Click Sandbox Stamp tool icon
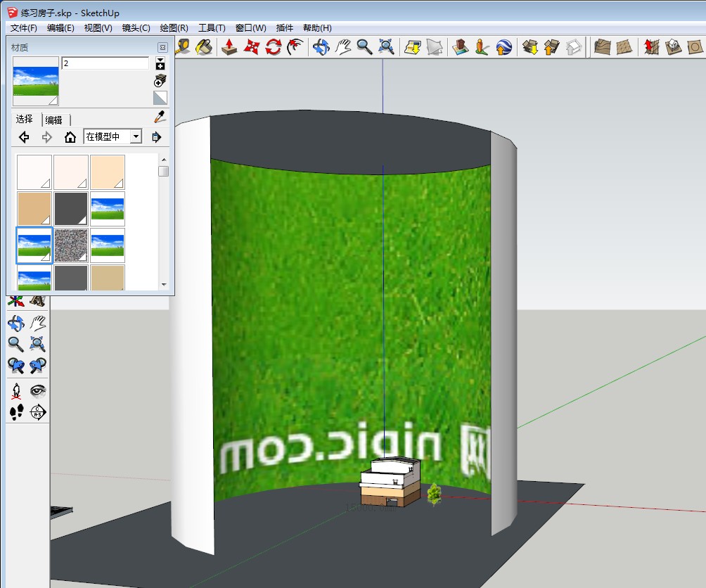 coord(673,47)
